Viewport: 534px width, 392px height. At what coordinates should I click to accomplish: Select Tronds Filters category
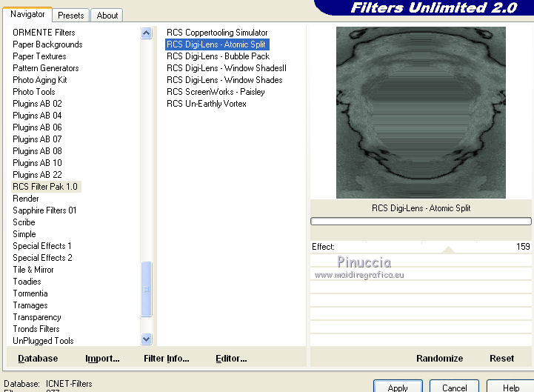(x=36, y=329)
